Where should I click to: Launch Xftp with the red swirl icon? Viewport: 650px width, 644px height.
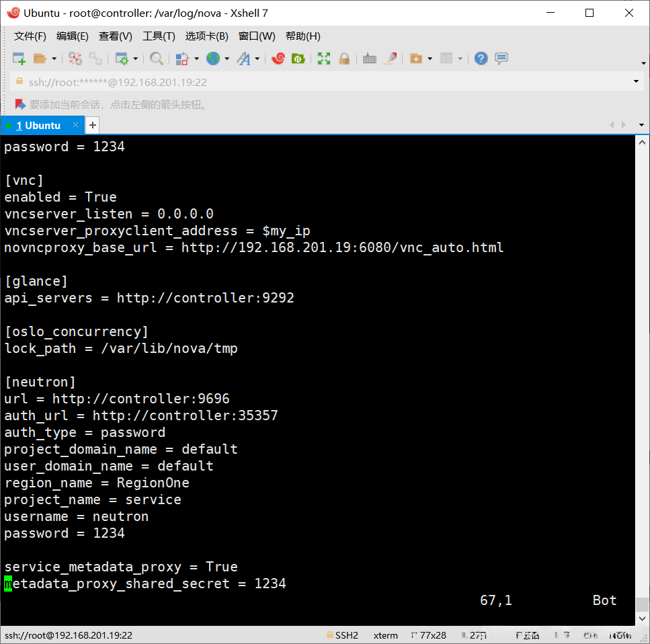coord(278,58)
